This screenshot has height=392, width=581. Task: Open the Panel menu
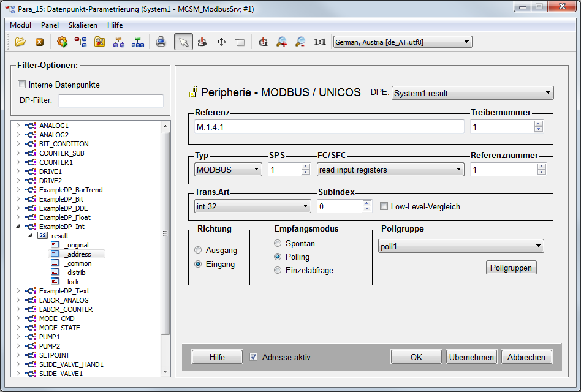tap(50, 24)
